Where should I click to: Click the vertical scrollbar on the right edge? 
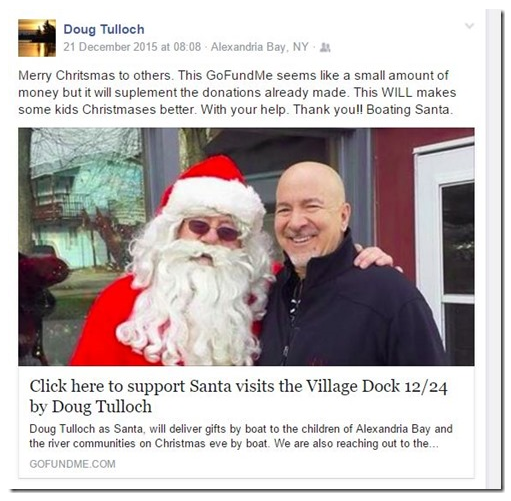(491, 249)
